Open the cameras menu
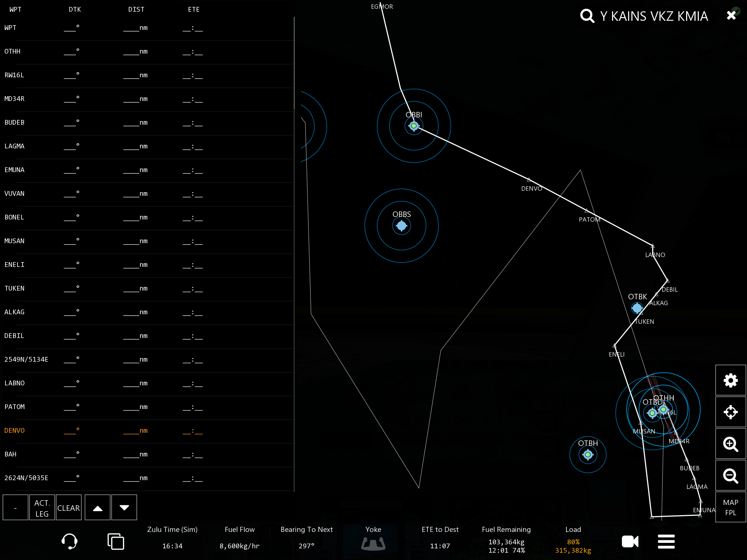 [x=630, y=541]
